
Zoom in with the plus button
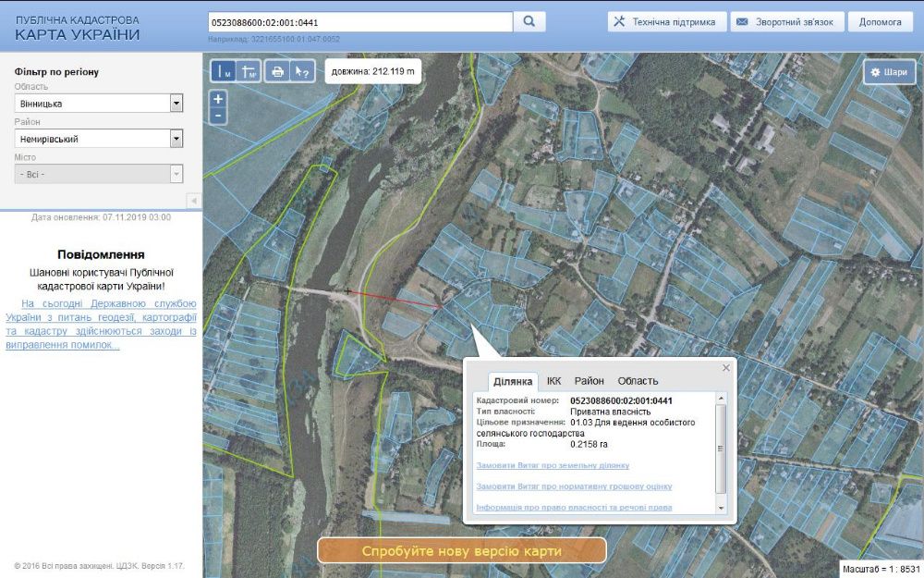tap(218, 99)
